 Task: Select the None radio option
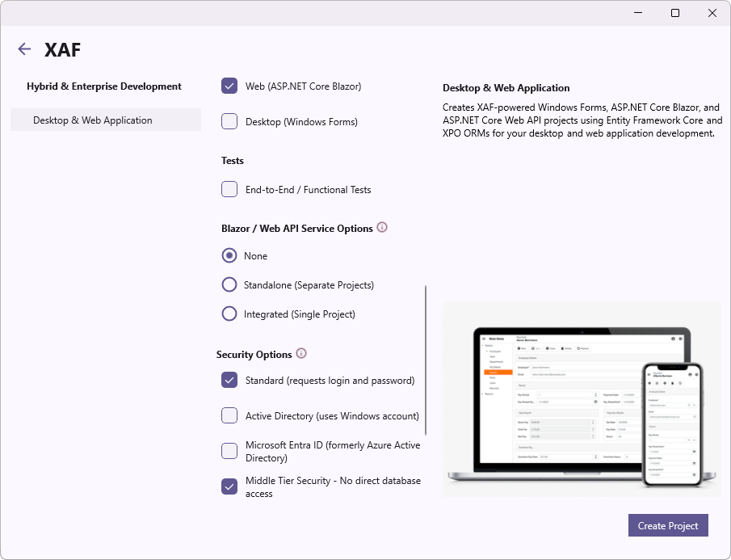point(229,255)
